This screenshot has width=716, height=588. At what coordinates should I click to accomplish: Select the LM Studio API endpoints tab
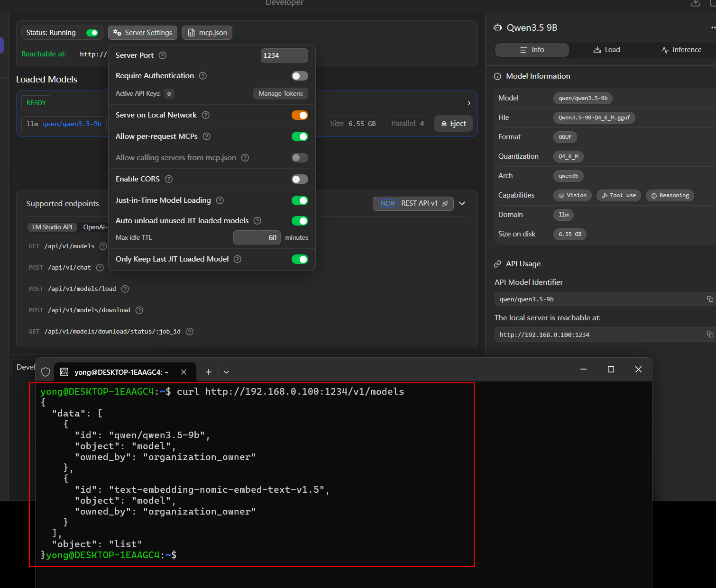tap(52, 227)
